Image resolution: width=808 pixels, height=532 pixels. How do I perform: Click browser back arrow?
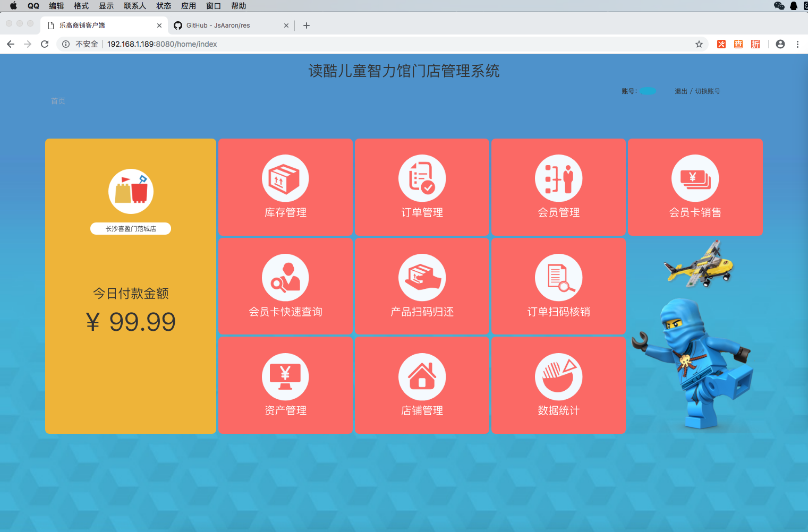[x=11, y=44]
